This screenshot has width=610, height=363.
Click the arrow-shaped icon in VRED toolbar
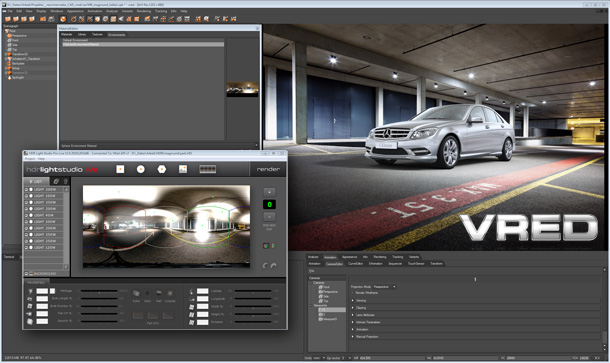tap(121, 19)
